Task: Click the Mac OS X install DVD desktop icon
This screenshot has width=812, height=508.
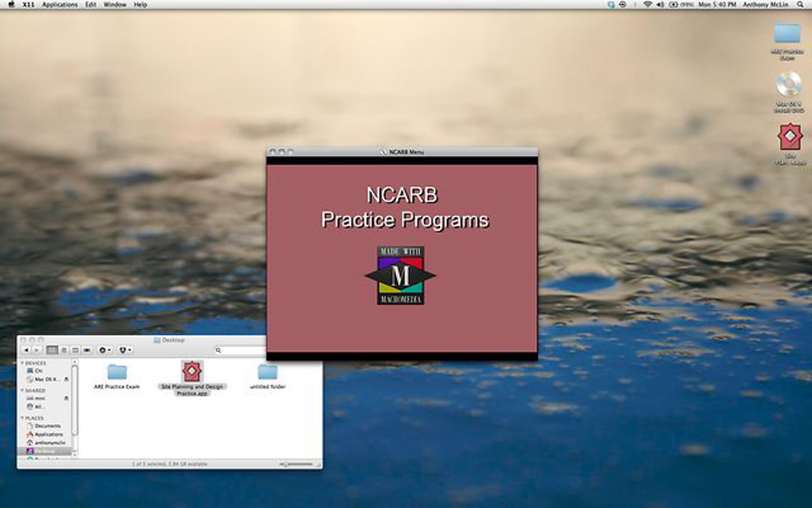Action: pos(788,85)
